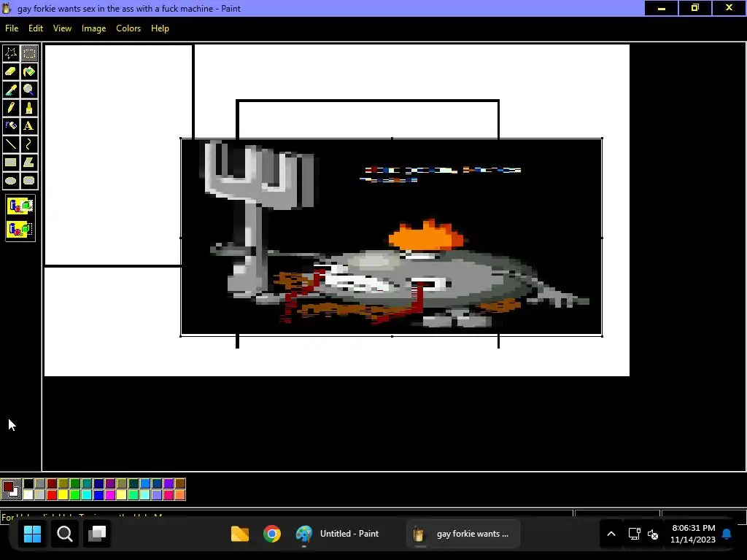Open the Colors menu
The height and width of the screenshot is (560, 747).
[x=128, y=28]
